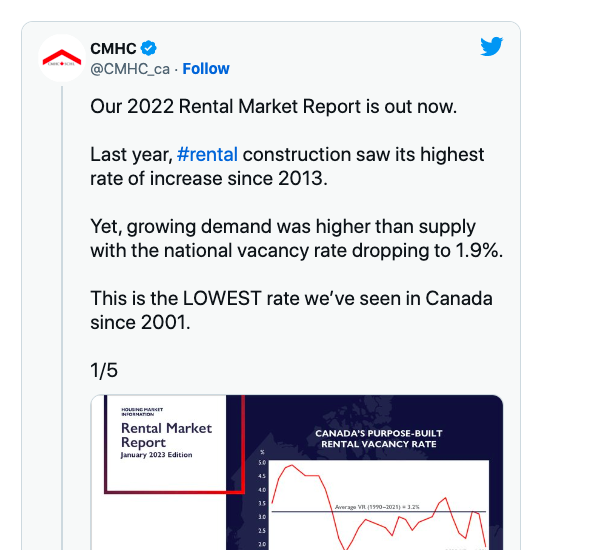Open the @CMHC_ca handle profile
This screenshot has width=616, height=550.
(x=130, y=69)
